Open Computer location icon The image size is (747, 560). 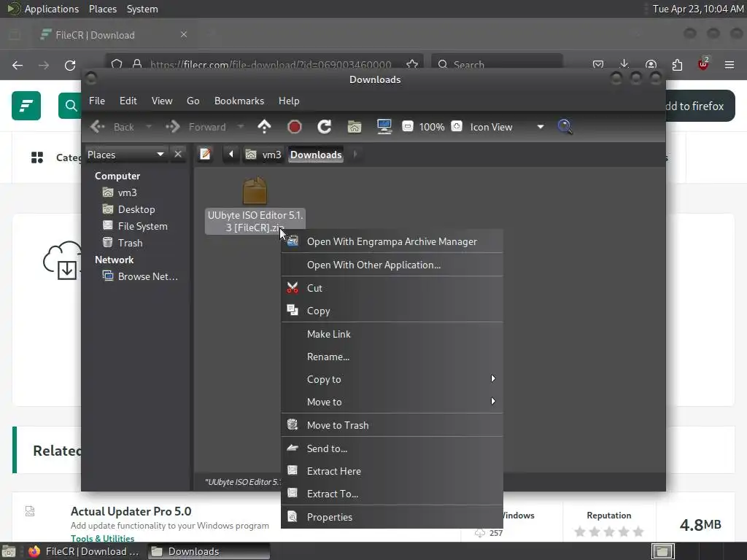384,127
